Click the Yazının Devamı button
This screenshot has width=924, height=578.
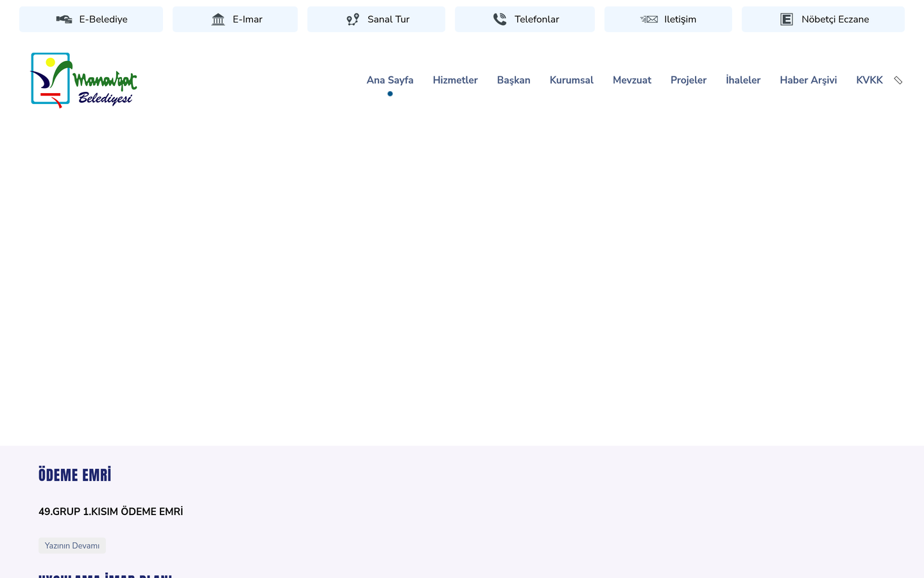(x=72, y=545)
